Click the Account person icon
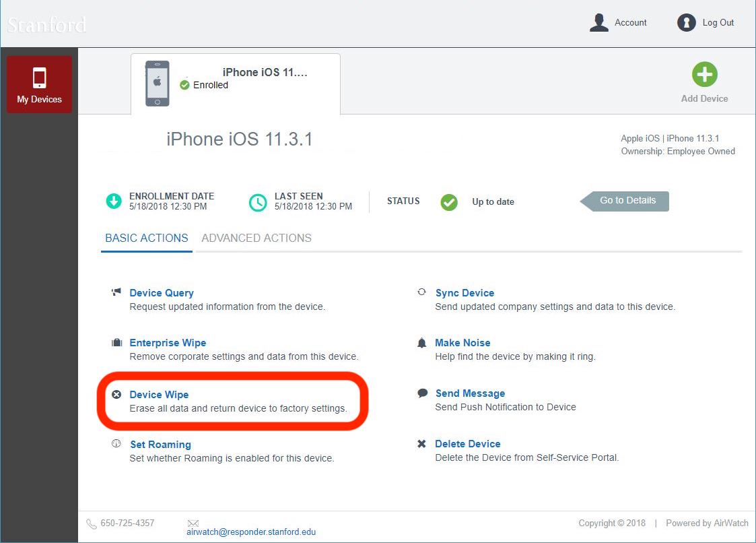Viewport: 756px width, 543px height. 598,23
